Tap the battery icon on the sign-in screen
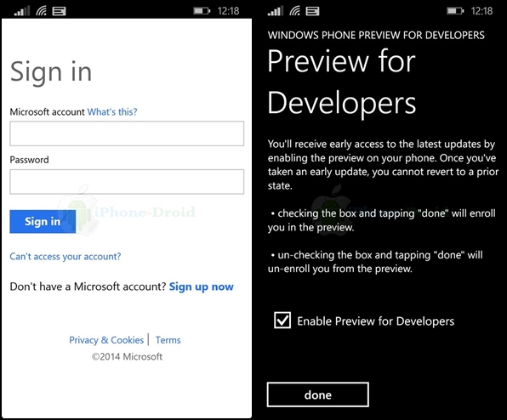Screen dimensions: 507x420 click(202, 11)
